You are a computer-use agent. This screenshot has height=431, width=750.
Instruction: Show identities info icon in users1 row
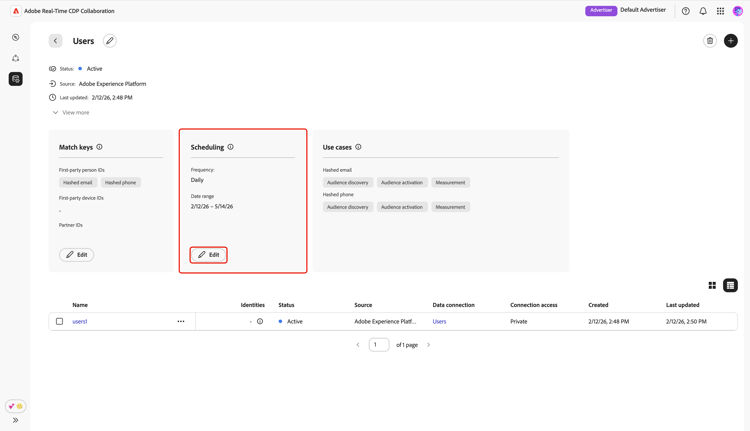point(260,321)
